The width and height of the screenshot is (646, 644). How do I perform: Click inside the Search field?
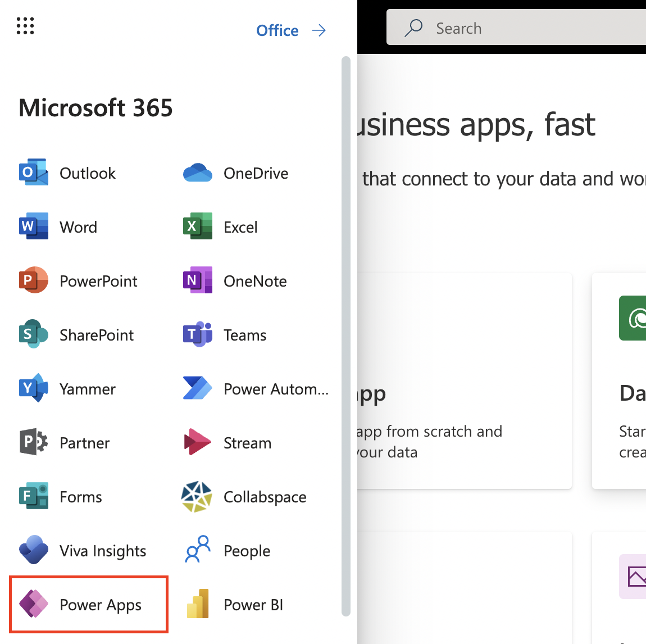pos(506,28)
